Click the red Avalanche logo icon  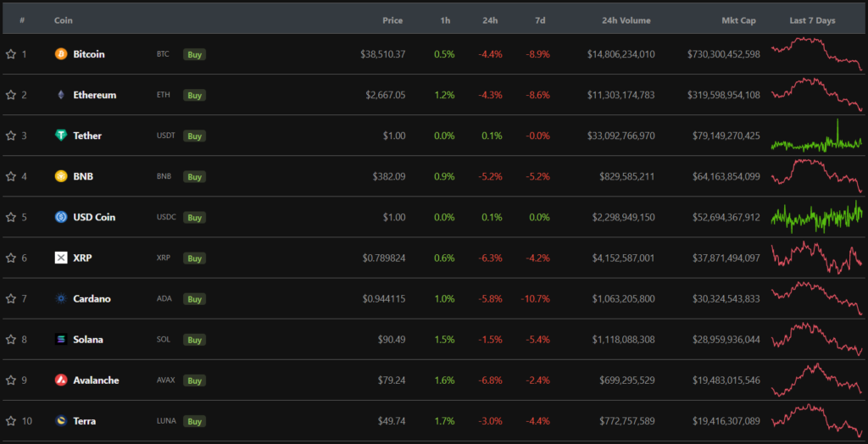coord(61,380)
